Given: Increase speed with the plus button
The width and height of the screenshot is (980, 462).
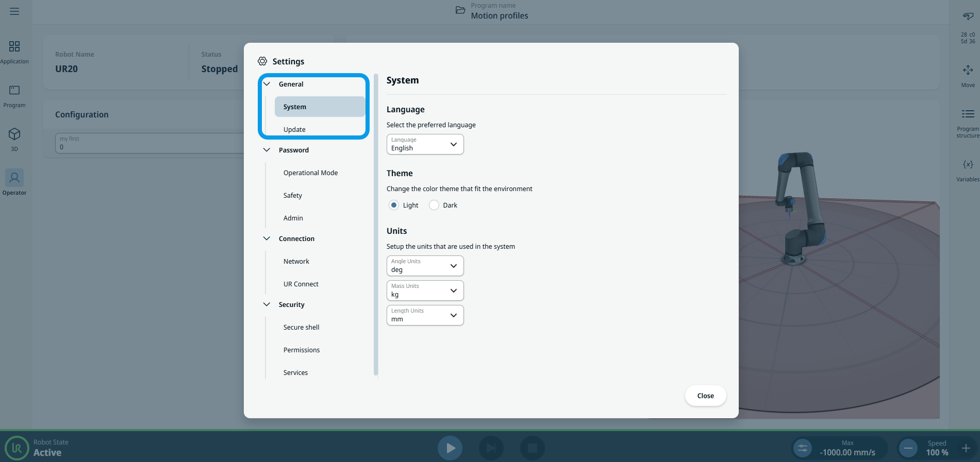Looking at the screenshot, I should 966,448.
